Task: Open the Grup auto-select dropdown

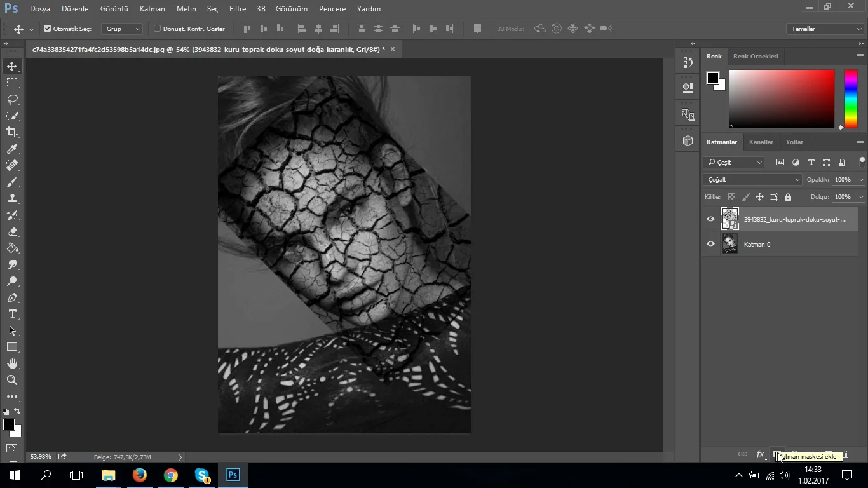Action: (x=122, y=29)
